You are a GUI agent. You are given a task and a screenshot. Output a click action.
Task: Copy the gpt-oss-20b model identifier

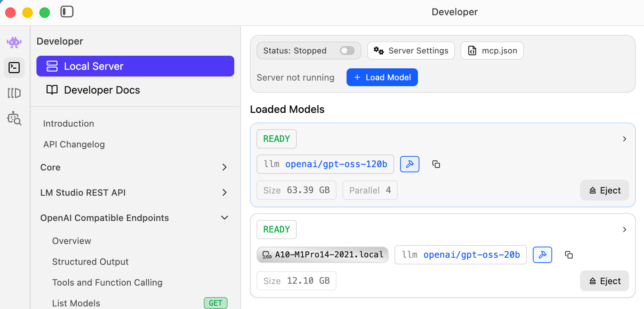(569, 255)
